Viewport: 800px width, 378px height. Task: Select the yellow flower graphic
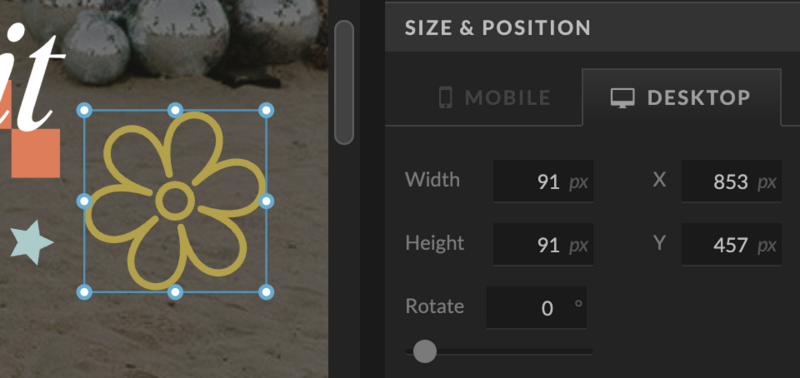click(x=175, y=200)
